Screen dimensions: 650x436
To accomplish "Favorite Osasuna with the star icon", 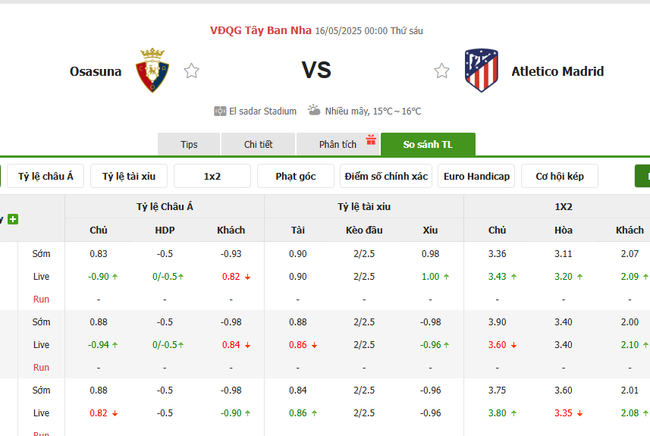I will pyautogui.click(x=192, y=71).
